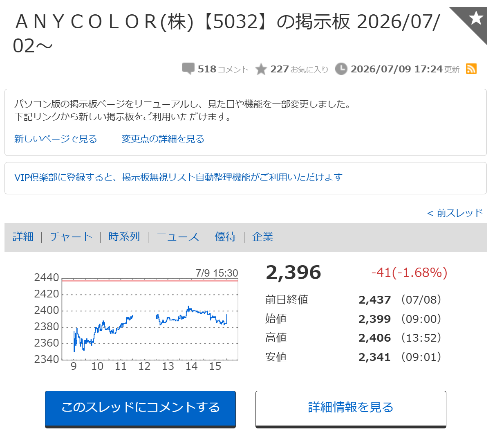Select the チャート tab
The width and height of the screenshot is (504, 437).
click(71, 237)
